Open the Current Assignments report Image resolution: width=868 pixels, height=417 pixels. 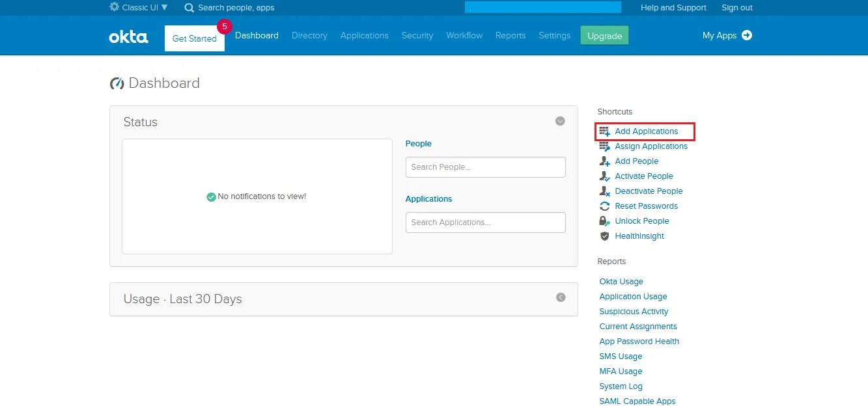[x=638, y=327]
